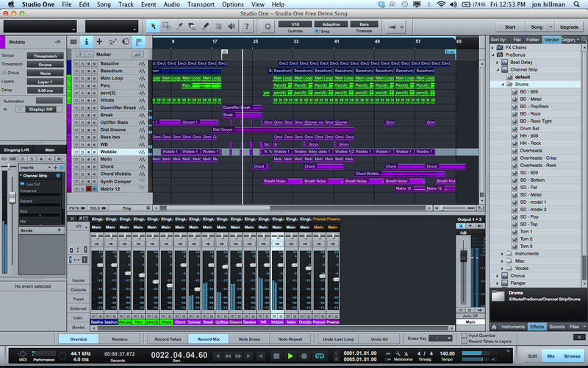Open the Wobble track waveform icon
The image size is (588, 368).
pos(142,152)
